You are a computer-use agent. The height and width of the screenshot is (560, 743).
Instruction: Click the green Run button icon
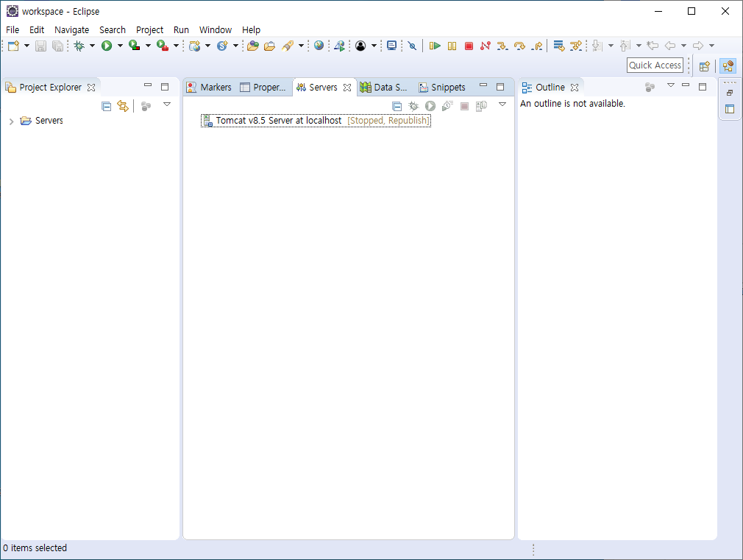[x=107, y=46]
